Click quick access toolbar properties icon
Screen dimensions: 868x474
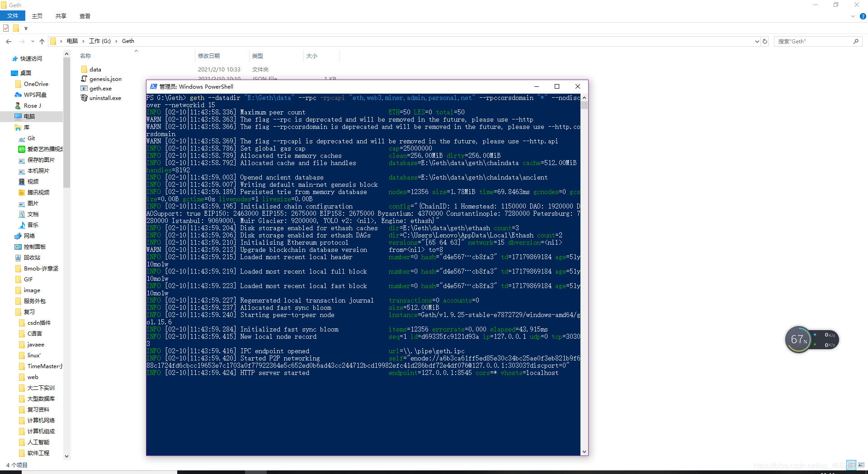[6, 28]
